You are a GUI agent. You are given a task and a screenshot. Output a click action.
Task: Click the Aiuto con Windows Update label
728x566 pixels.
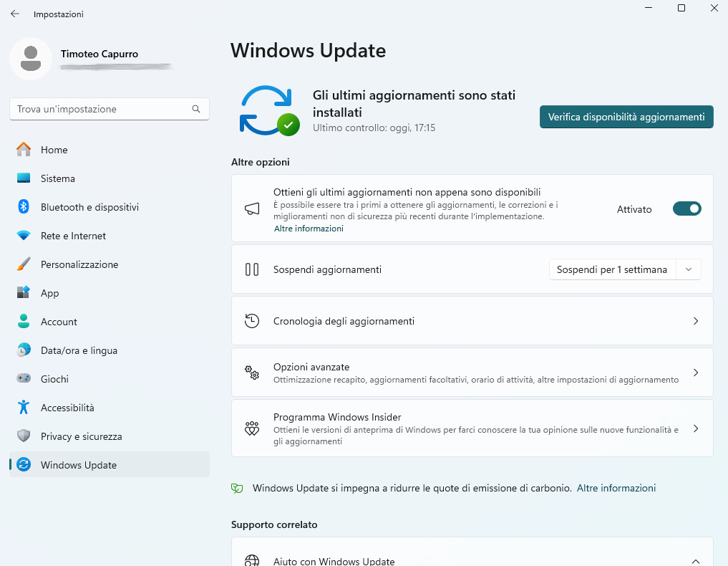tap(334, 561)
